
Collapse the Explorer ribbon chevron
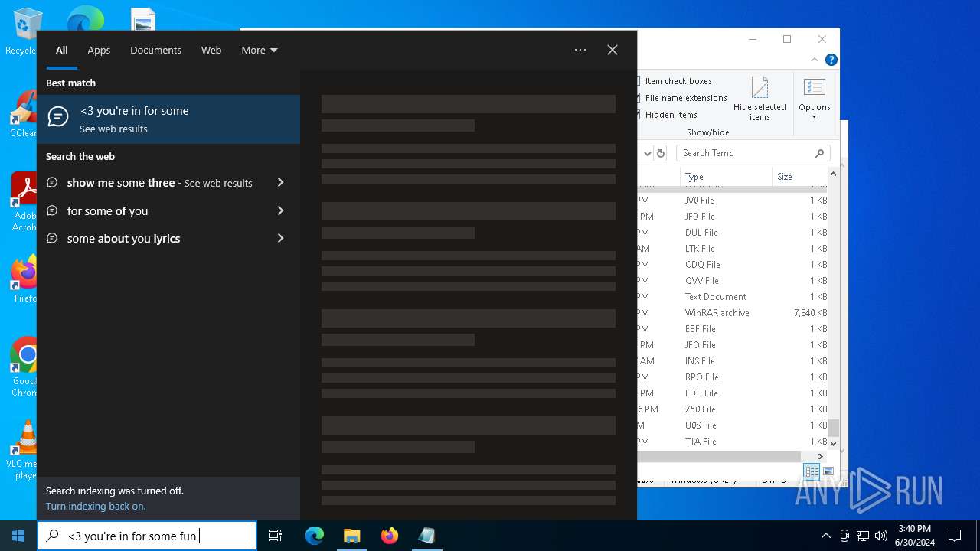[x=816, y=60]
